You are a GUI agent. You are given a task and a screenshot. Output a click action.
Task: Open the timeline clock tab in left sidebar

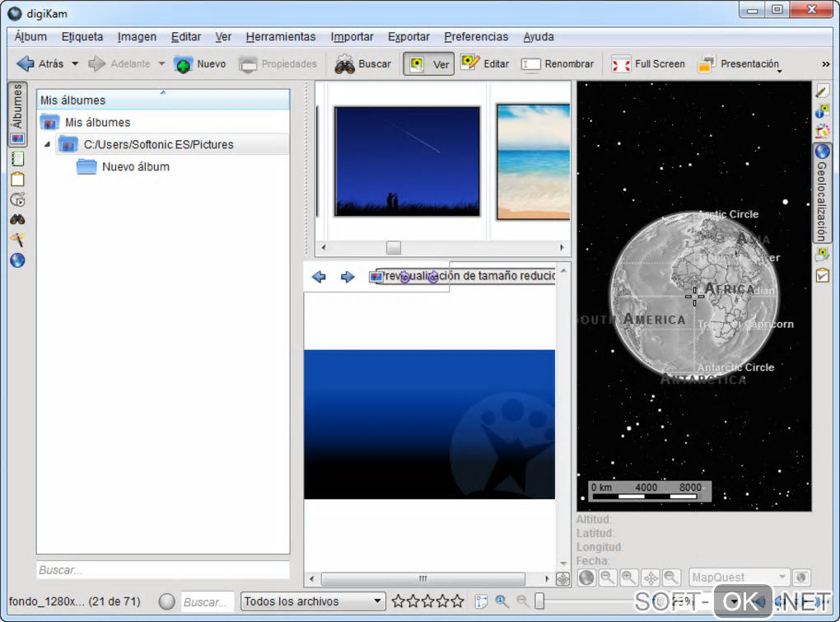17,199
